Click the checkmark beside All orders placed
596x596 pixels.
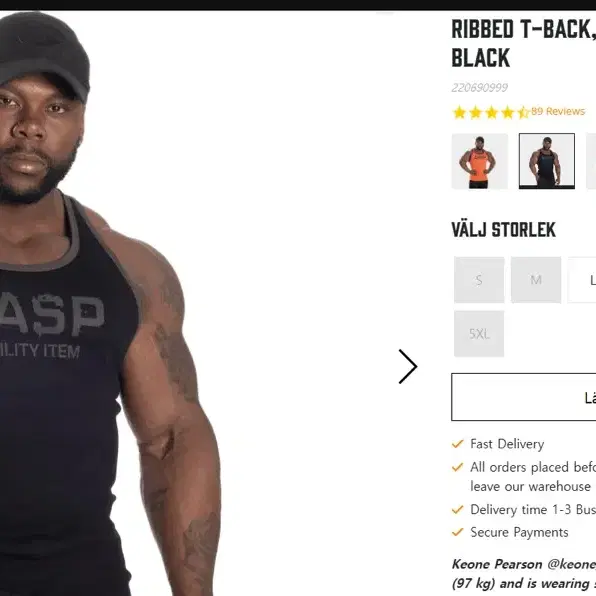coord(458,467)
